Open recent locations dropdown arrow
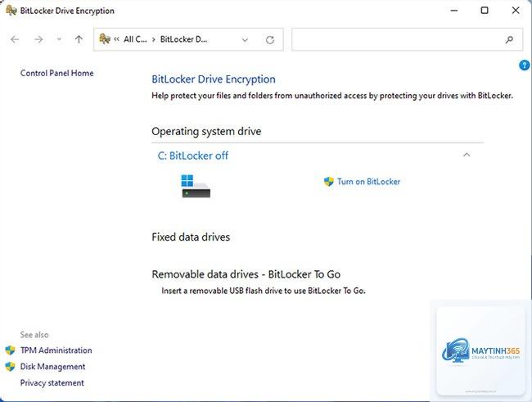This screenshot has width=532, height=402. click(x=59, y=39)
